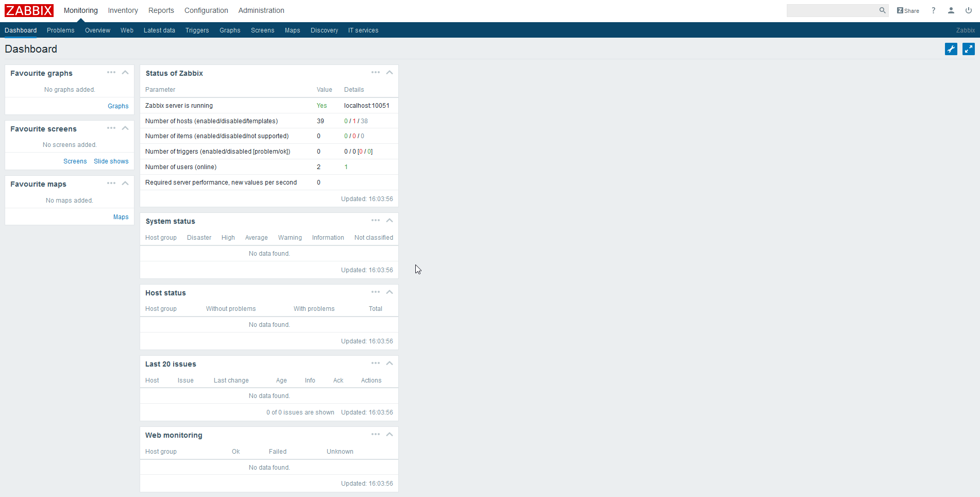The height and width of the screenshot is (497, 980).
Task: Collapse the System status widget
Action: click(390, 221)
